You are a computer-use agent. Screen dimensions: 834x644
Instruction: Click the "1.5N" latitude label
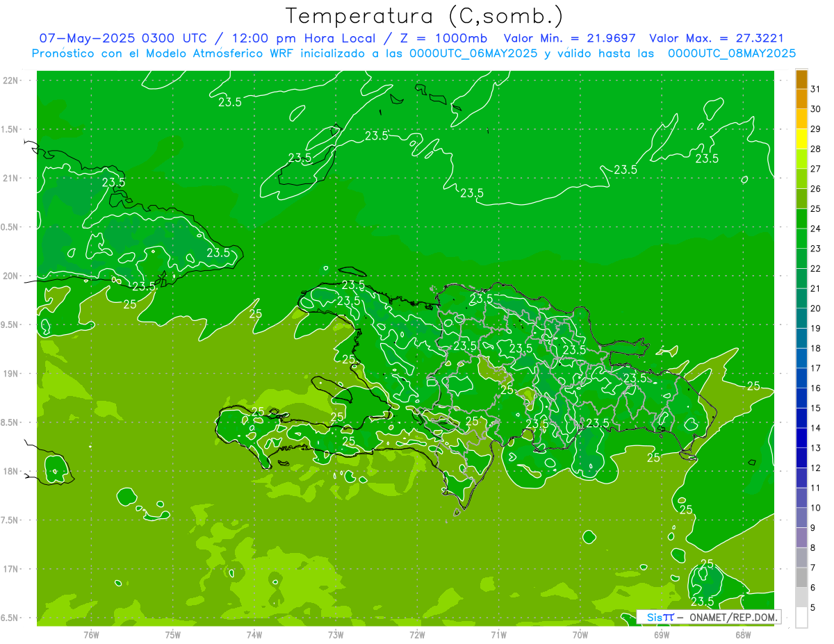[x=10, y=129]
